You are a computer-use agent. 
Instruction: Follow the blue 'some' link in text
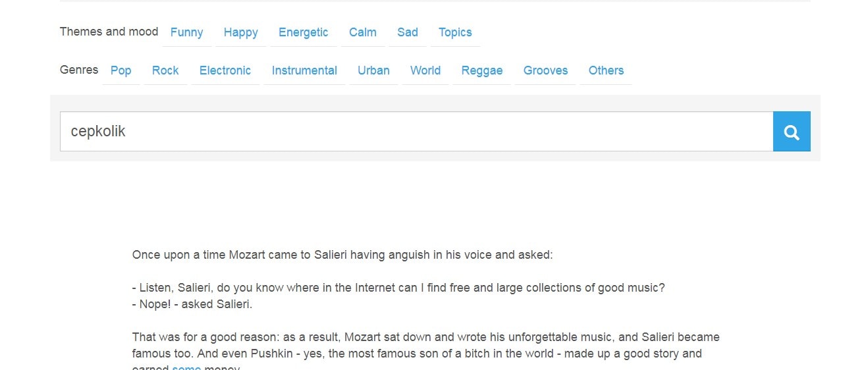pos(186,367)
